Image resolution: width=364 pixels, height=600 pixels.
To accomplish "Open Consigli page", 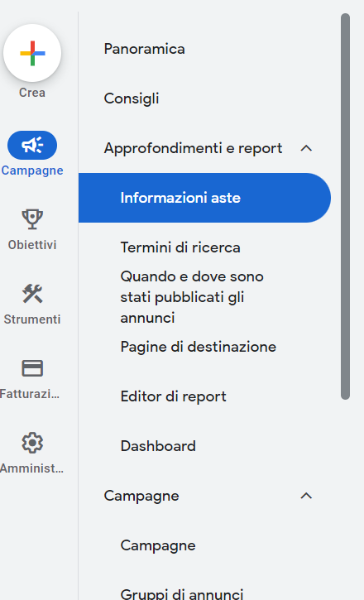I will (x=132, y=98).
